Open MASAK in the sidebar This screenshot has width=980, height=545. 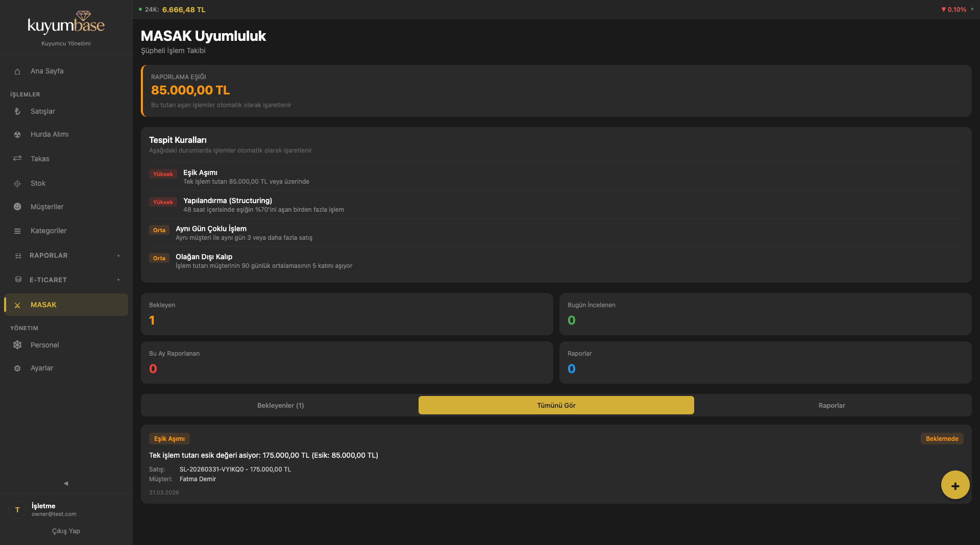tap(66, 305)
